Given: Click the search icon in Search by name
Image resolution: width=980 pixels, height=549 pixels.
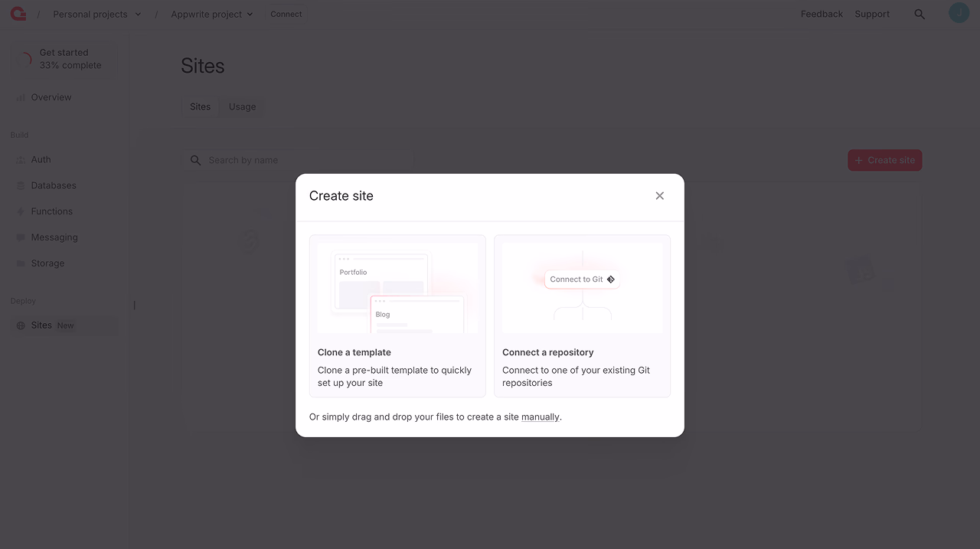Looking at the screenshot, I should [195, 160].
